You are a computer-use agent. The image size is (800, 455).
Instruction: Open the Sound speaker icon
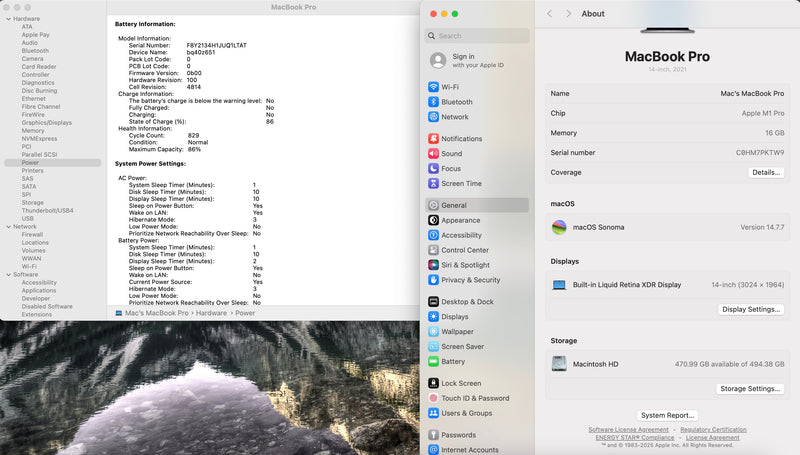(x=433, y=153)
